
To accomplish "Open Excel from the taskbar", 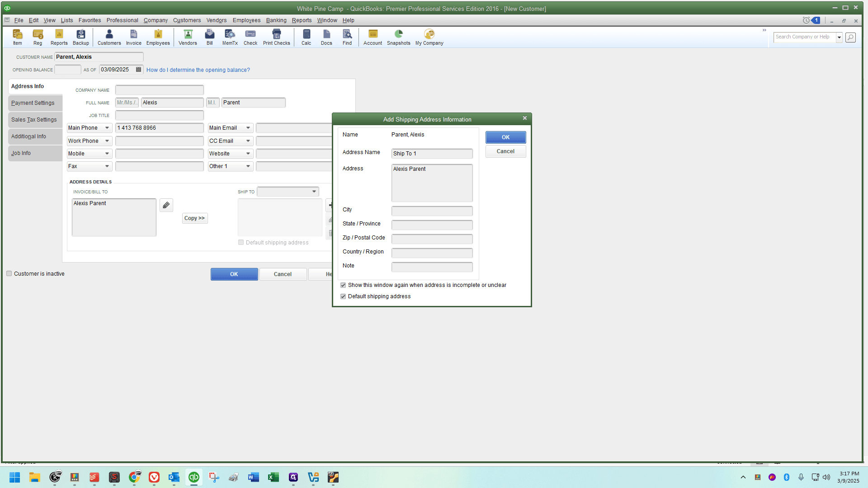I will click(x=273, y=477).
